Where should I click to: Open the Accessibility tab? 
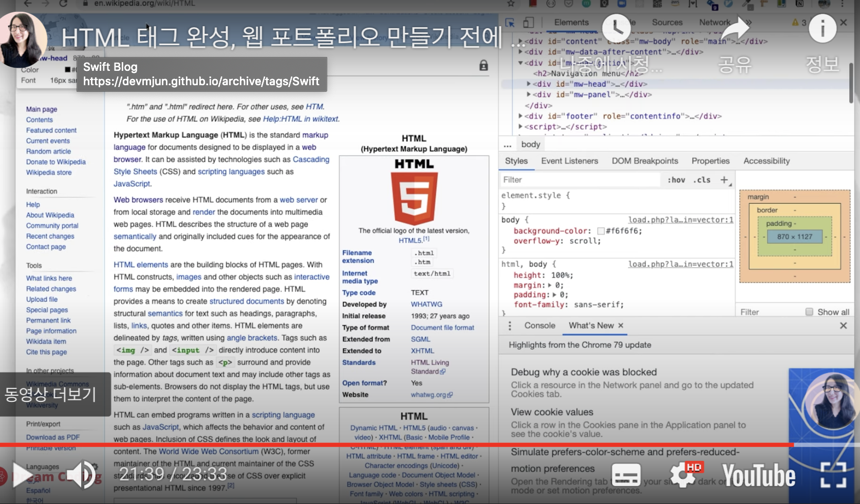pos(766,161)
